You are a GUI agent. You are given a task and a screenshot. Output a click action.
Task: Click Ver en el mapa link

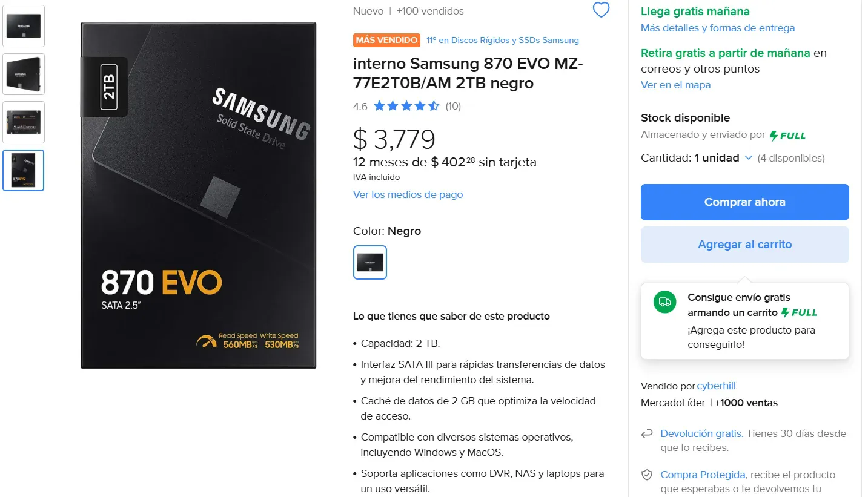tap(676, 85)
